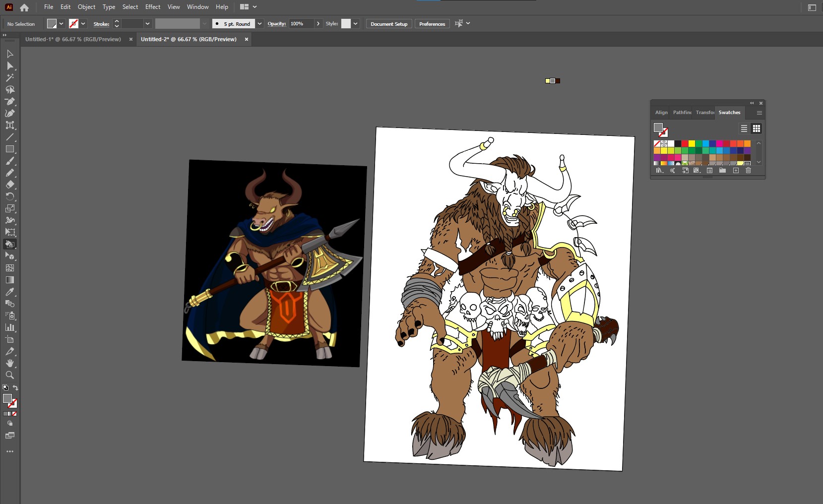
Task: Collapse the Swatches panel with double arrows
Action: pyautogui.click(x=752, y=103)
